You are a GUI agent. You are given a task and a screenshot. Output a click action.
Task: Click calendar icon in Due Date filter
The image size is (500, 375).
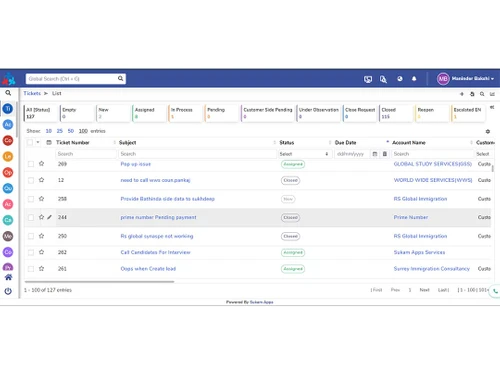[x=375, y=154]
